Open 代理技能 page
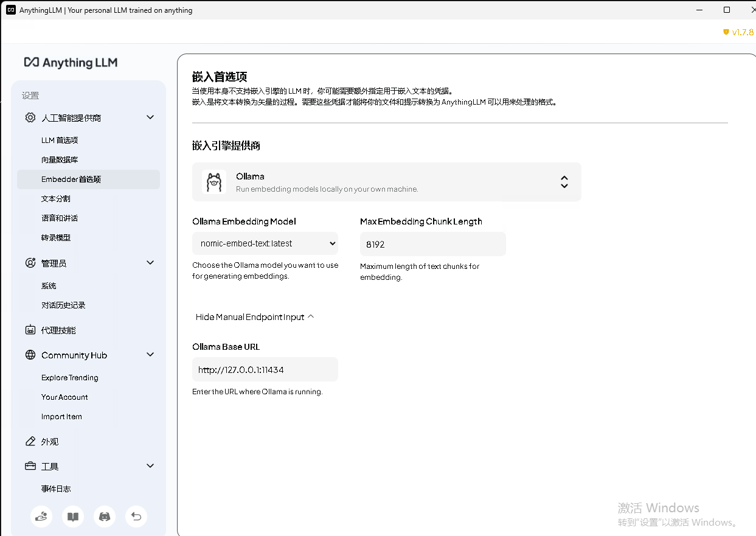Screen dimensions: 756x536 point(58,330)
